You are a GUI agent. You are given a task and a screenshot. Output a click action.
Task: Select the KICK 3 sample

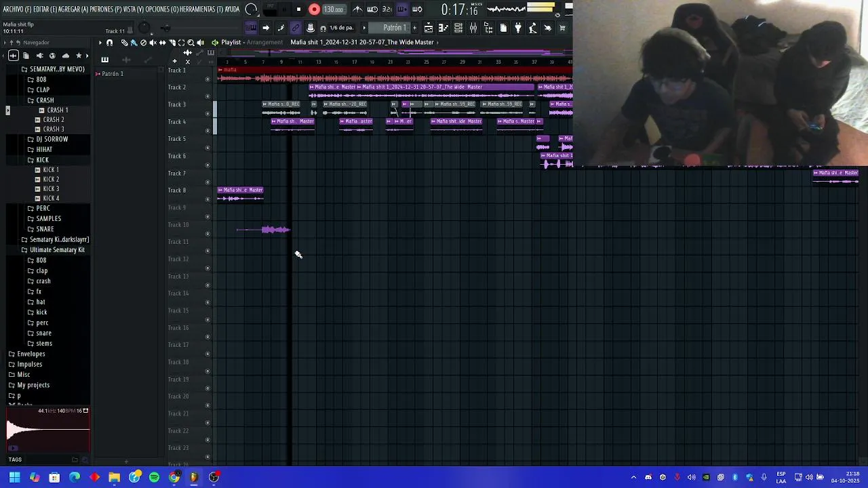pyautogui.click(x=51, y=188)
